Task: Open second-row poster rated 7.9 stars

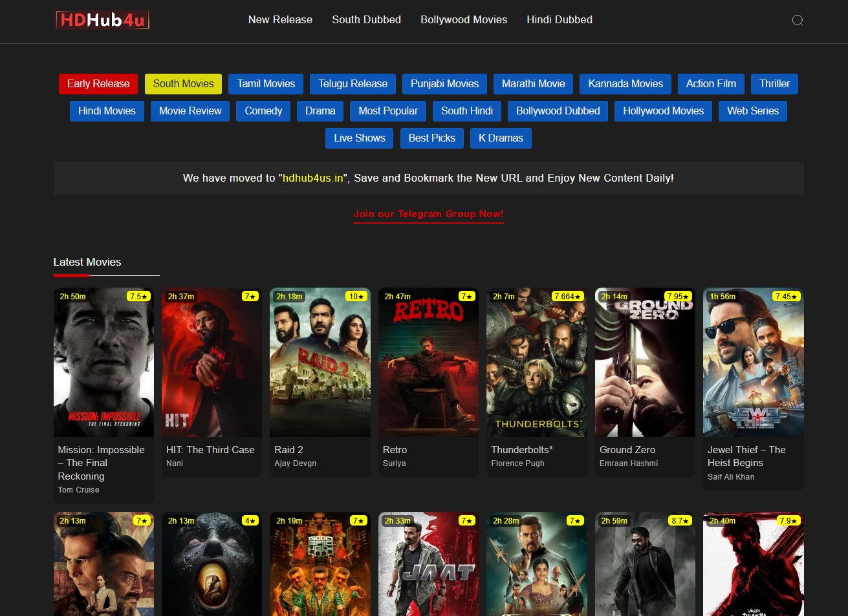Action: (x=754, y=564)
